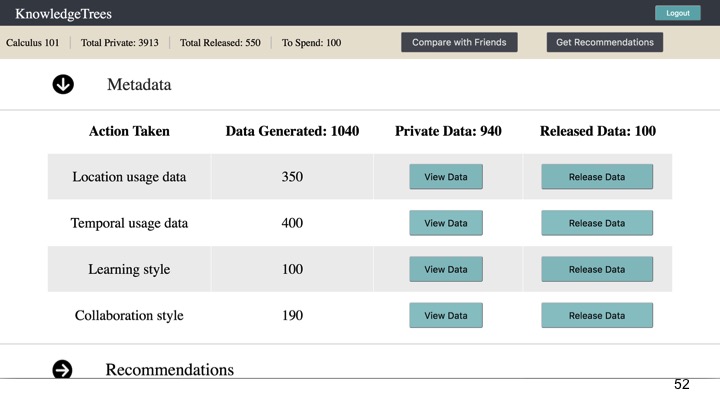View data for Location usage data
This screenshot has width=720, height=405.
tap(446, 177)
